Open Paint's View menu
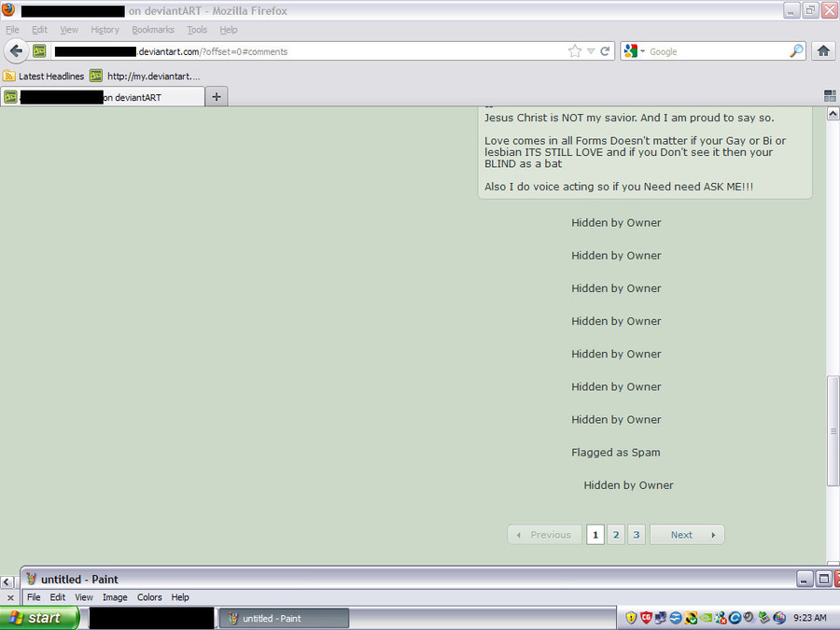 (x=84, y=597)
